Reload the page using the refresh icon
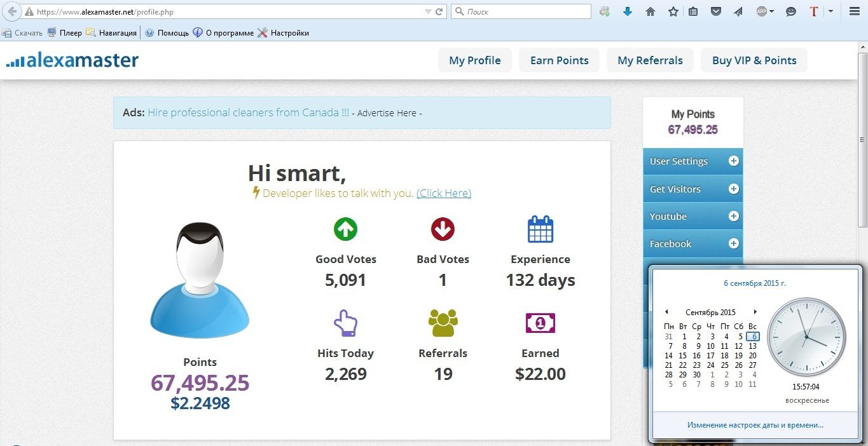The image size is (868, 446). [439, 11]
